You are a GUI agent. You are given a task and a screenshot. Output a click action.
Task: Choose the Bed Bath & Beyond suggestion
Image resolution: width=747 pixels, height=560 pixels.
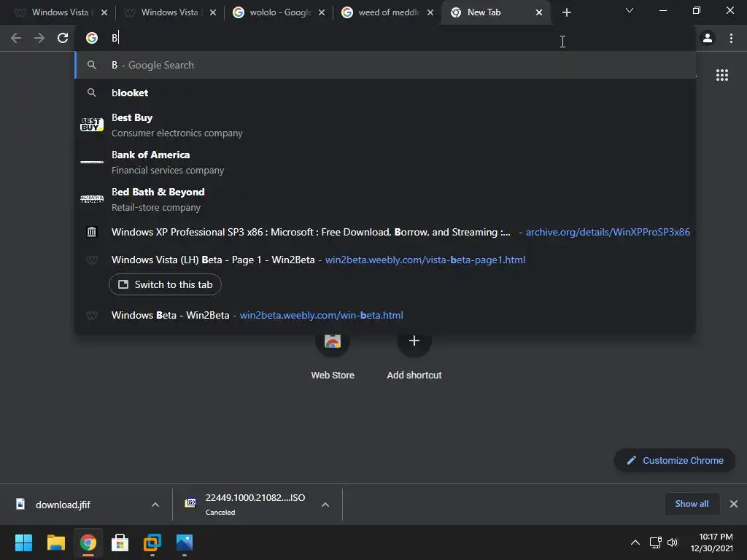385,199
